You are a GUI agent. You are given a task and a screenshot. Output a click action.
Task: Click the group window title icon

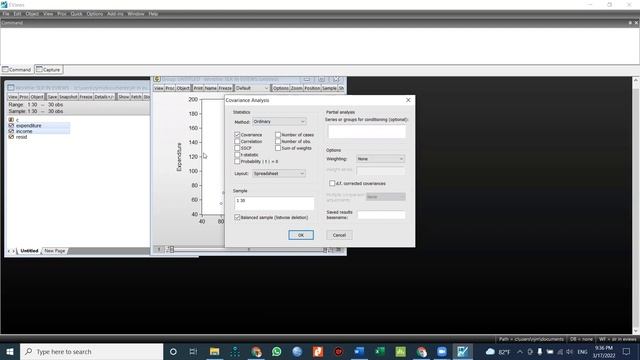[x=157, y=79]
